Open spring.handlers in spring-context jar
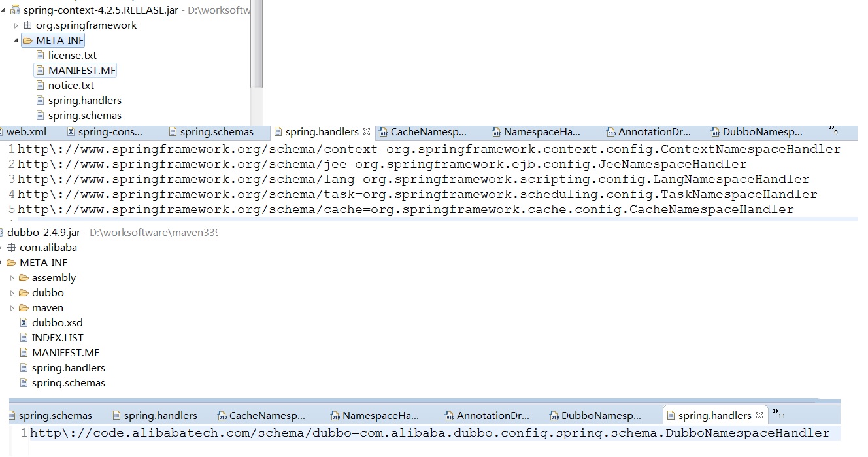 (x=85, y=101)
